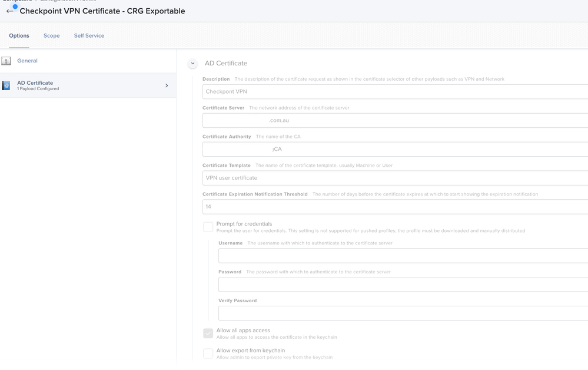Toggle Allow all apps access checkbox

pos(208,333)
